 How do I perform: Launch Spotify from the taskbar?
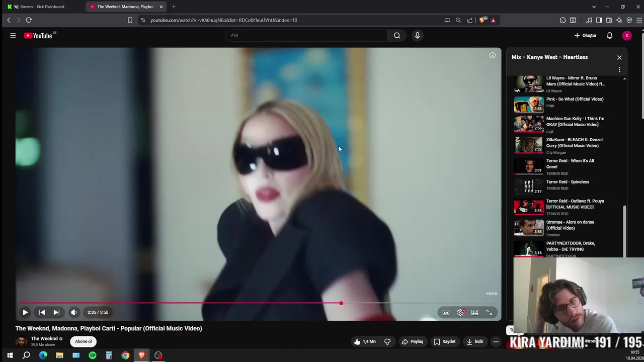tap(93, 355)
